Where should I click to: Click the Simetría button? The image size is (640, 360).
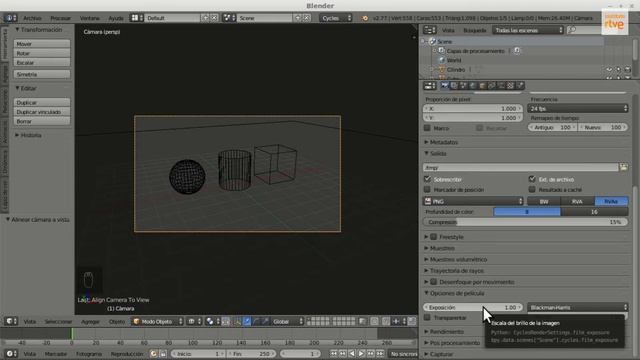tap(42, 74)
